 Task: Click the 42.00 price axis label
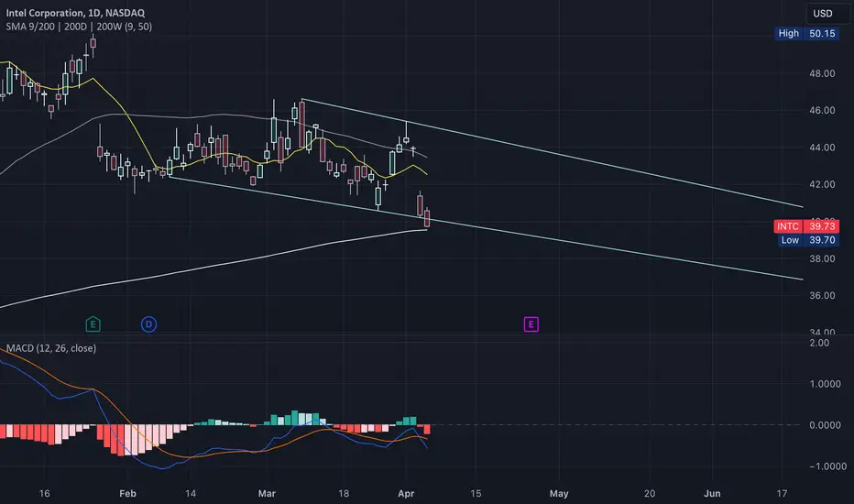point(822,184)
